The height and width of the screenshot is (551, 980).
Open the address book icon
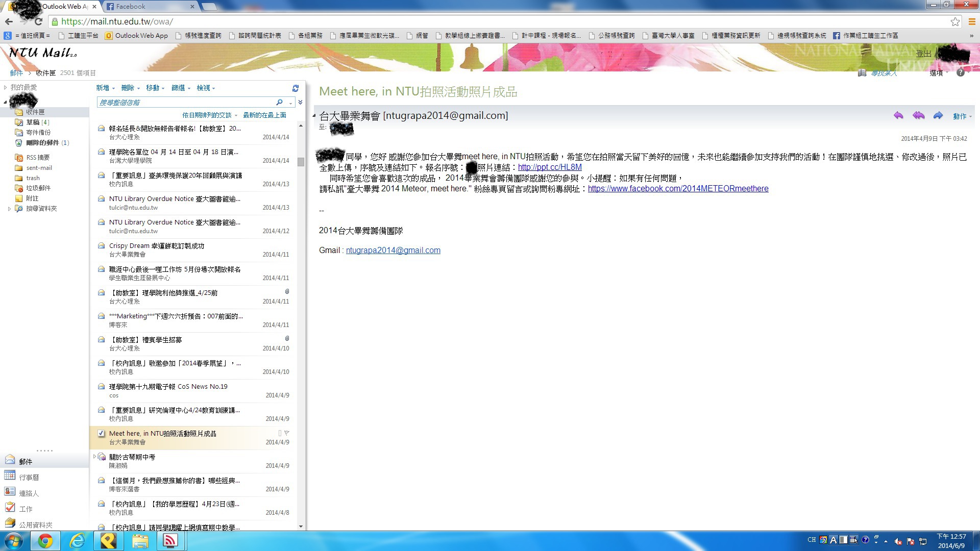(x=862, y=73)
